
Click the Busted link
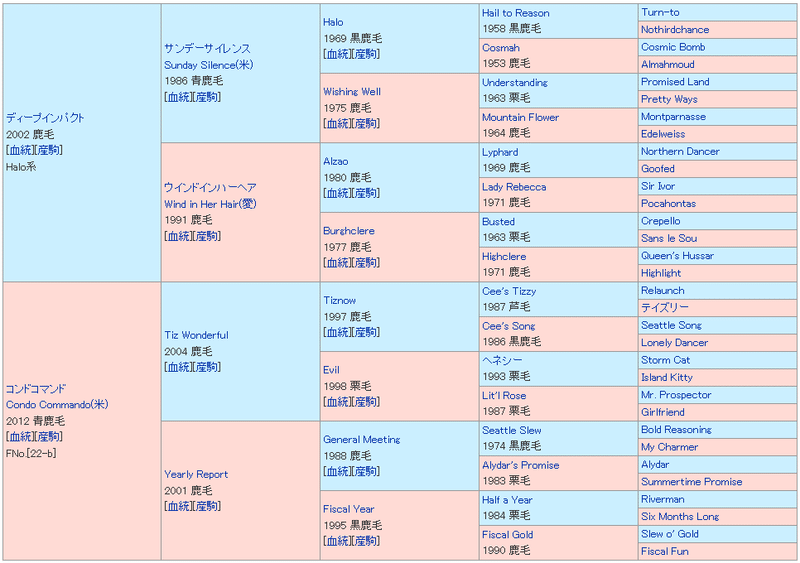498,222
